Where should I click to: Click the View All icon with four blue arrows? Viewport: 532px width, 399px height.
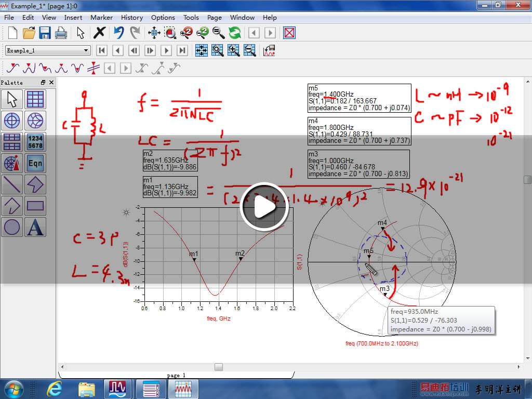click(154, 33)
